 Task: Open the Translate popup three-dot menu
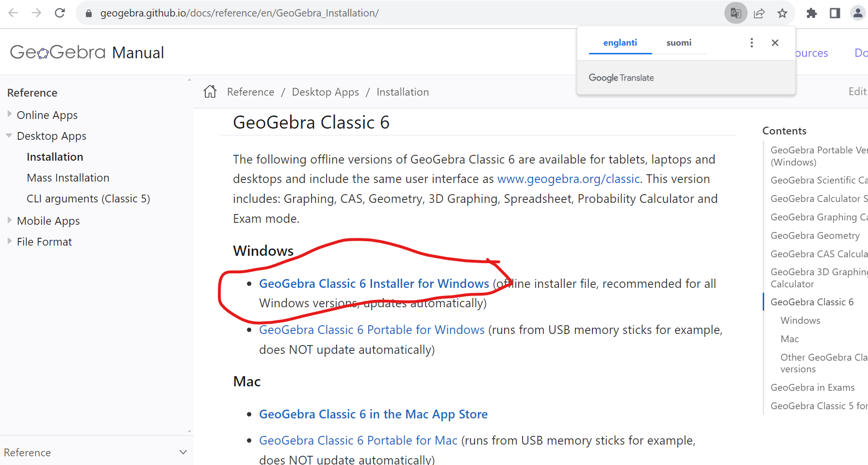pyautogui.click(x=751, y=43)
